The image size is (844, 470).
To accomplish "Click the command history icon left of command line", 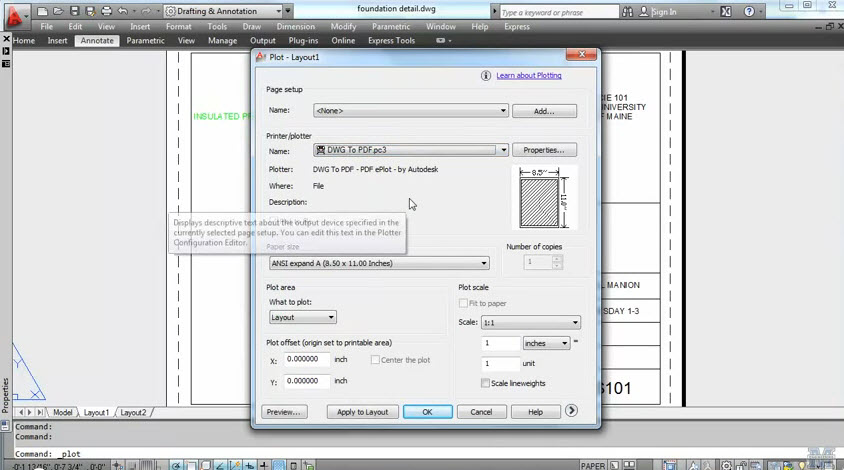I will pos(5,425).
